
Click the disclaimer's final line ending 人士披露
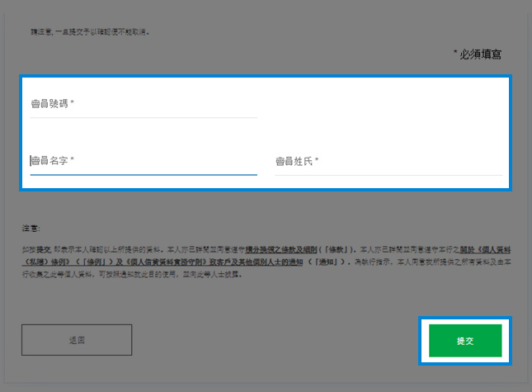pos(132,274)
